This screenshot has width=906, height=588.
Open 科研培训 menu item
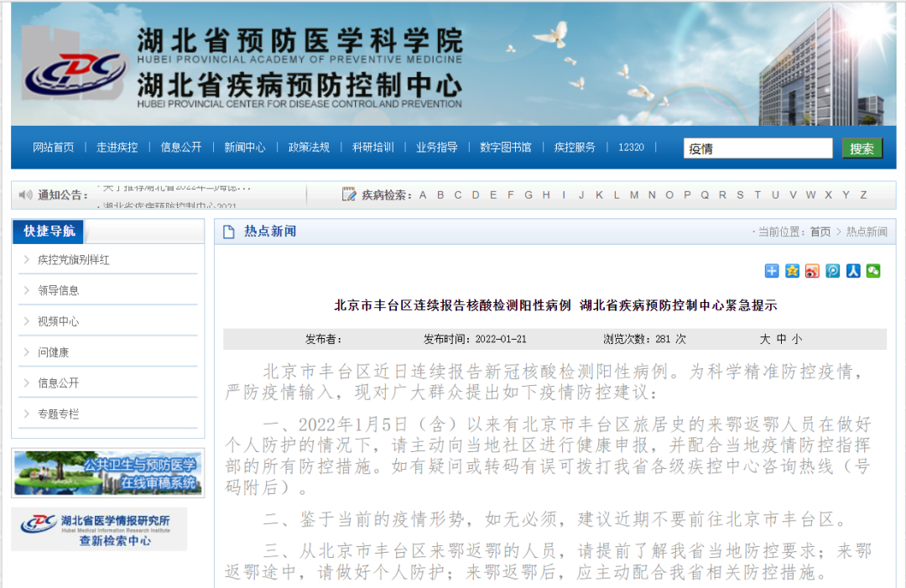coord(373,148)
